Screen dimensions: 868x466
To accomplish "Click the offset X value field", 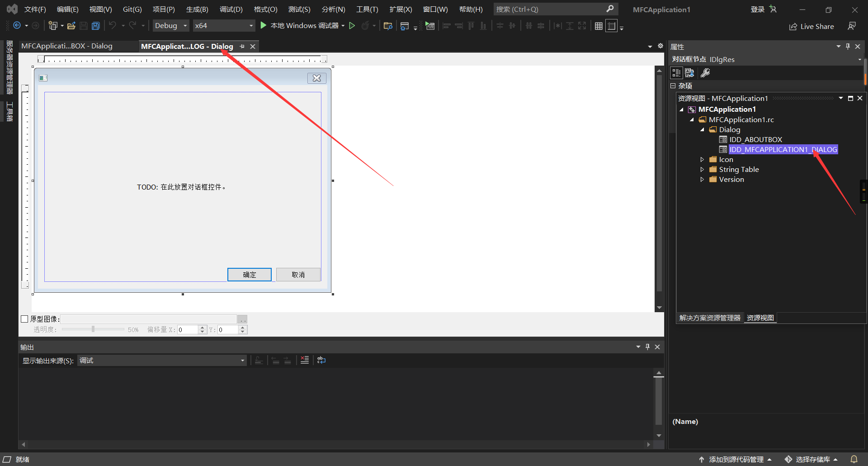I will tap(188, 330).
